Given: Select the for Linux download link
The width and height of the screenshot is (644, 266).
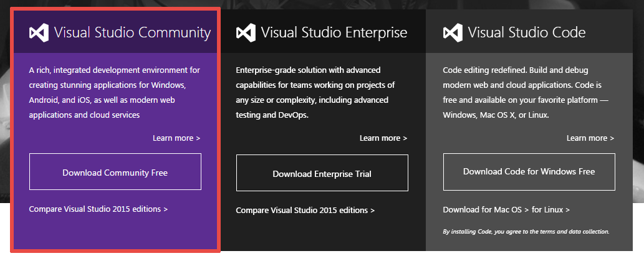Looking at the screenshot, I should 550,210.
